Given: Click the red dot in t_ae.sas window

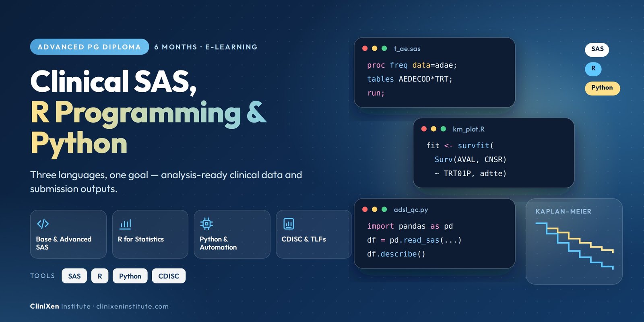Looking at the screenshot, I should (365, 48).
